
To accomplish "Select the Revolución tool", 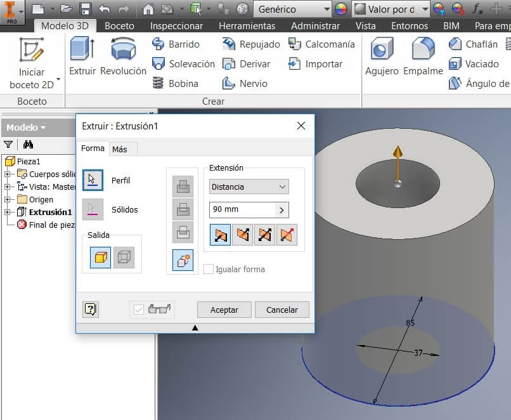I will [x=123, y=56].
